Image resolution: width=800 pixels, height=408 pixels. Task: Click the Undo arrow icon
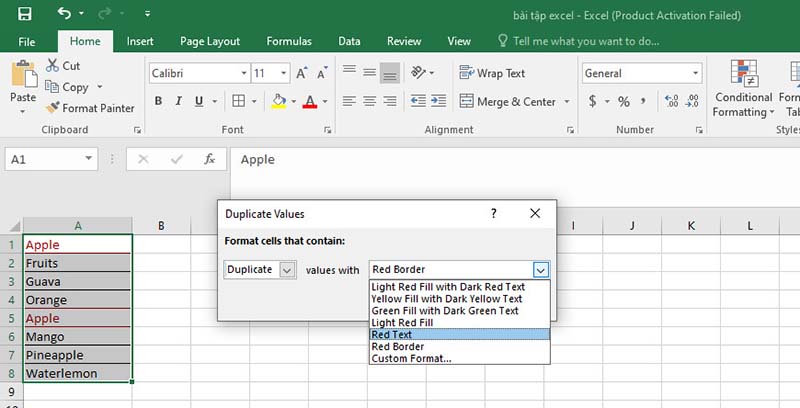point(64,13)
